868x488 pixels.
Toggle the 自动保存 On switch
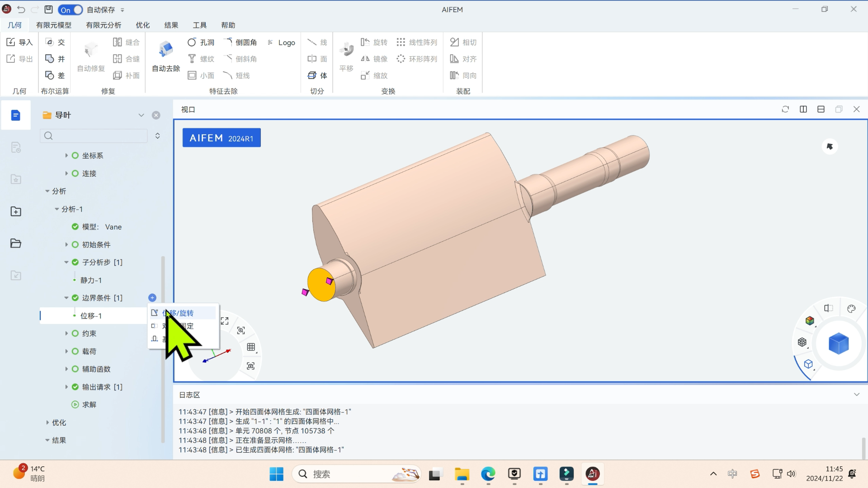point(71,9)
